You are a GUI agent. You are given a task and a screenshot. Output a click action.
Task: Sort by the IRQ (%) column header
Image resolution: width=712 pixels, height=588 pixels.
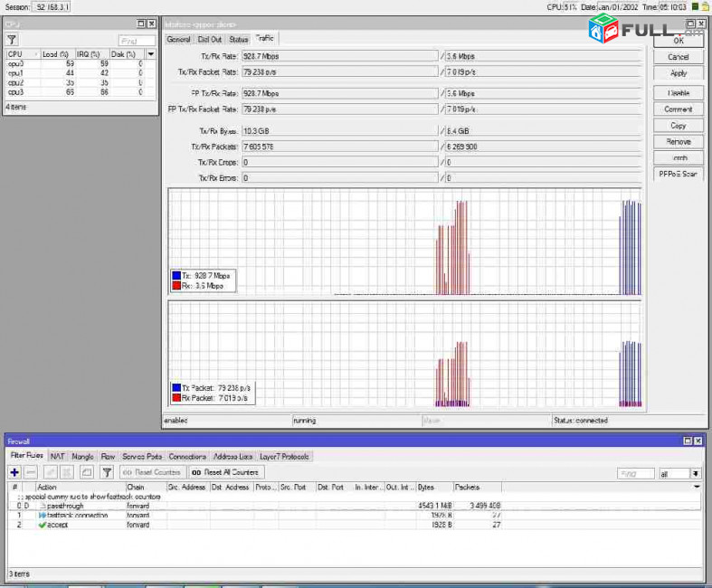pos(92,54)
